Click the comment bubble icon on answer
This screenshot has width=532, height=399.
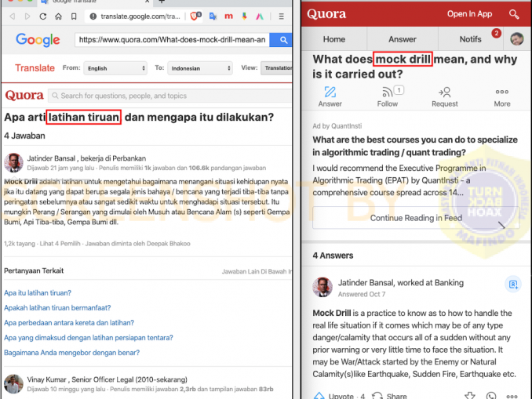(491, 396)
